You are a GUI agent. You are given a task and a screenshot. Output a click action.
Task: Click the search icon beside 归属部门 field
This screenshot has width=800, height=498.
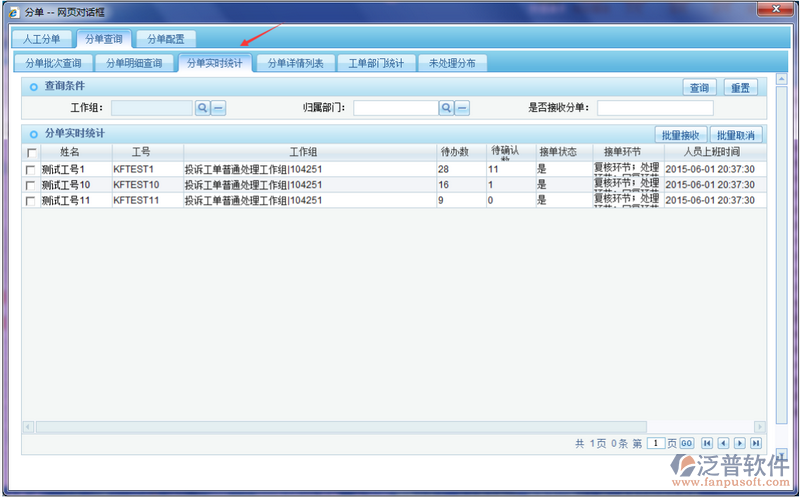(x=446, y=108)
